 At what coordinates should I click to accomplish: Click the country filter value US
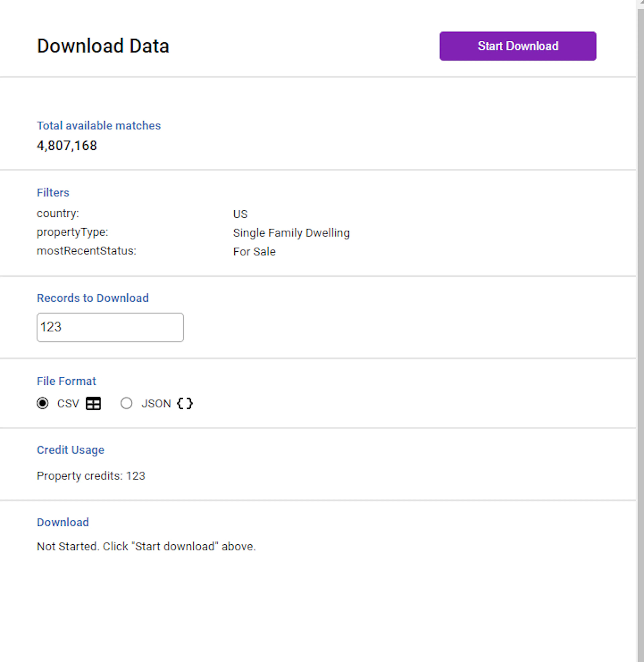240,214
